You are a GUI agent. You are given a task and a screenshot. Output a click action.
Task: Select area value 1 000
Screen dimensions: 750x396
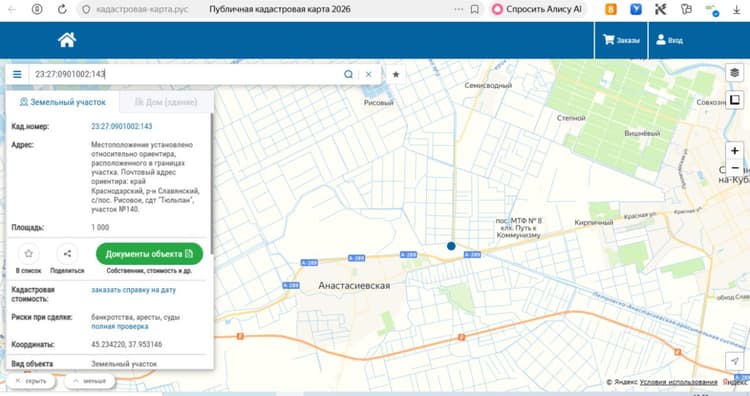click(x=100, y=227)
